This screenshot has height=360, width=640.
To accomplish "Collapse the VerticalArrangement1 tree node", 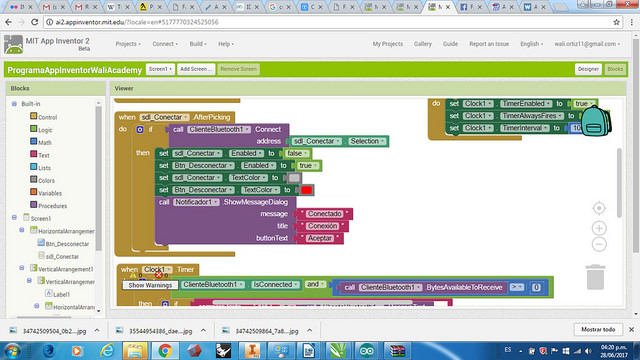I will [x=22, y=268].
